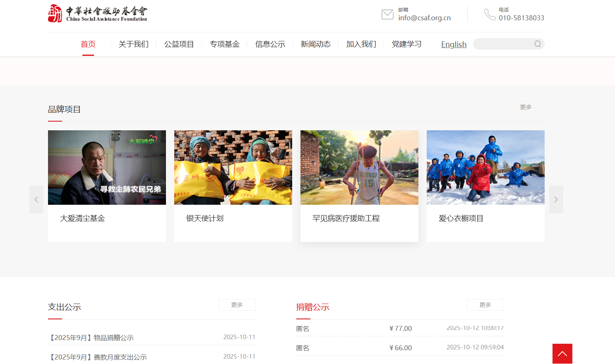Screen dimensions: 615x364
Task: Click the telephone handset icon
Action: click(x=490, y=14)
